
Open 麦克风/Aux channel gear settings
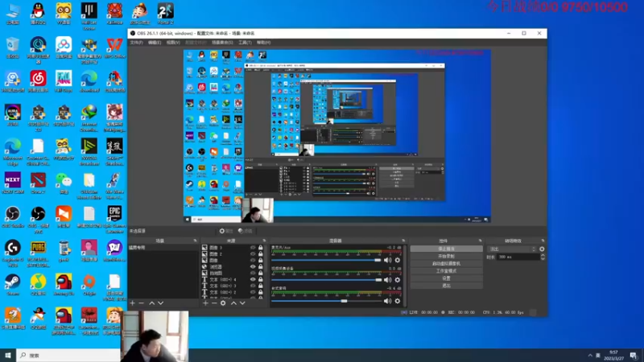click(x=397, y=260)
